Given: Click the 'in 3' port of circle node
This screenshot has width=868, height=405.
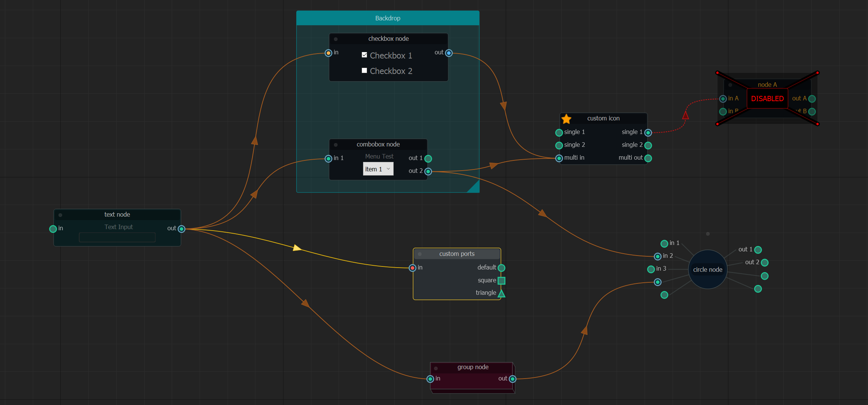Looking at the screenshot, I should (651, 269).
